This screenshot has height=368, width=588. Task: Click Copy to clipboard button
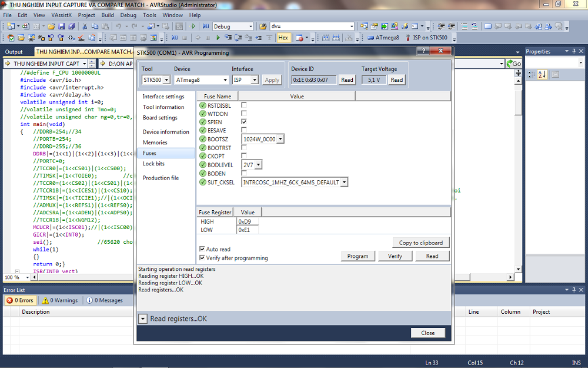tap(421, 243)
